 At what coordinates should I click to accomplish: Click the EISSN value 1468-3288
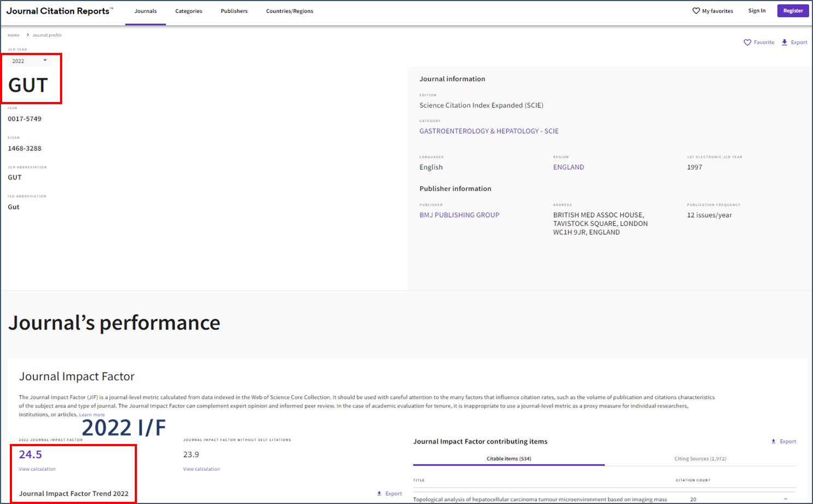[x=25, y=148]
